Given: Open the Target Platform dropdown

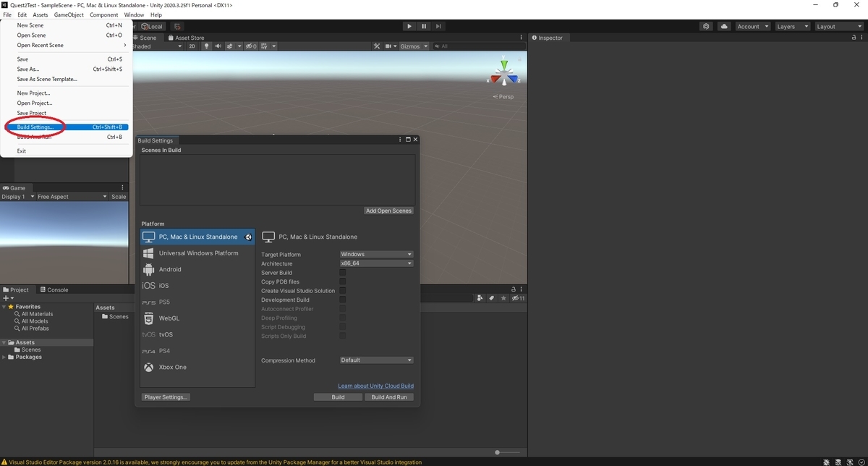Looking at the screenshot, I should click(x=376, y=255).
